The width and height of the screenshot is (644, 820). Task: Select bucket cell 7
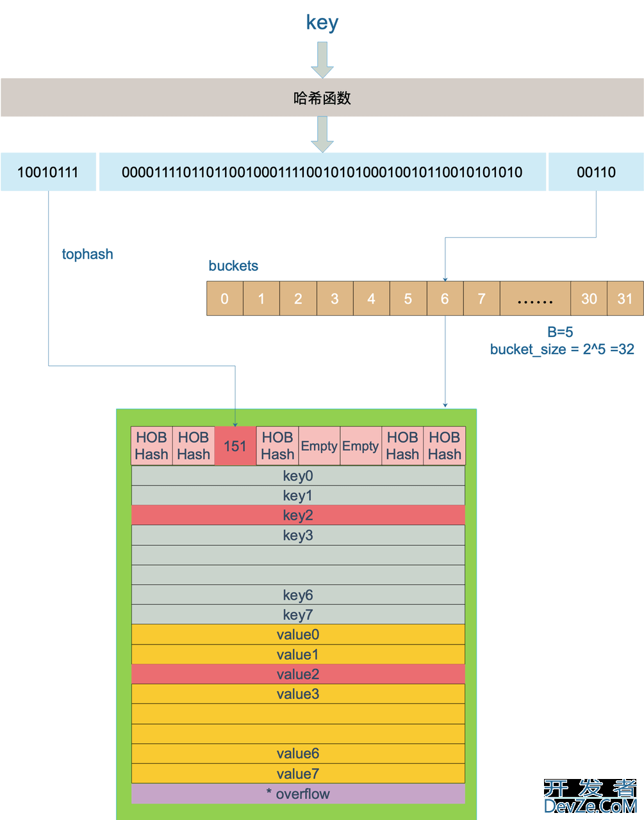481,299
